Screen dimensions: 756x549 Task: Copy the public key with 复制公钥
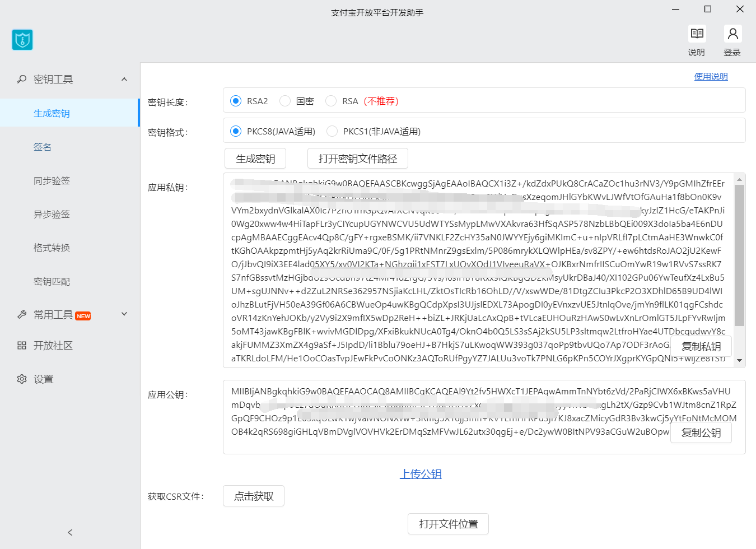tap(701, 432)
